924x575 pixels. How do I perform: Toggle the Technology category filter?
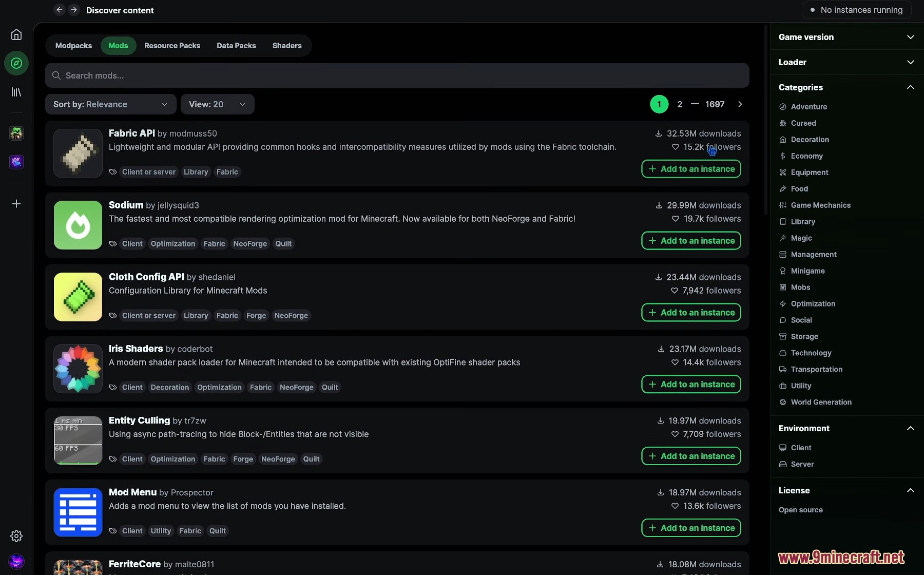(805, 353)
